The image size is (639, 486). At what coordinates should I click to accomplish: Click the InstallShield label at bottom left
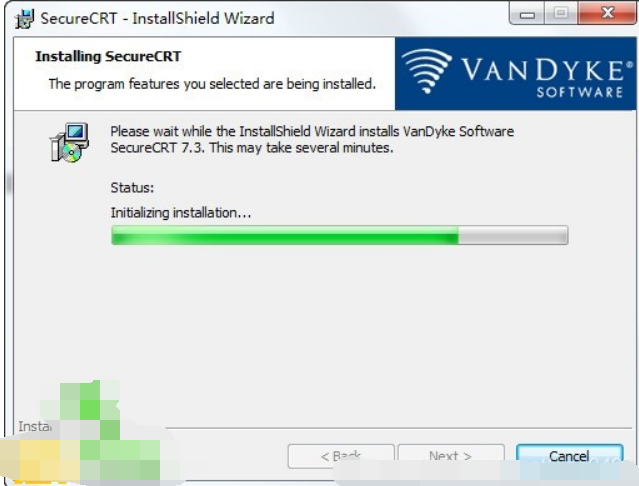click(35, 427)
